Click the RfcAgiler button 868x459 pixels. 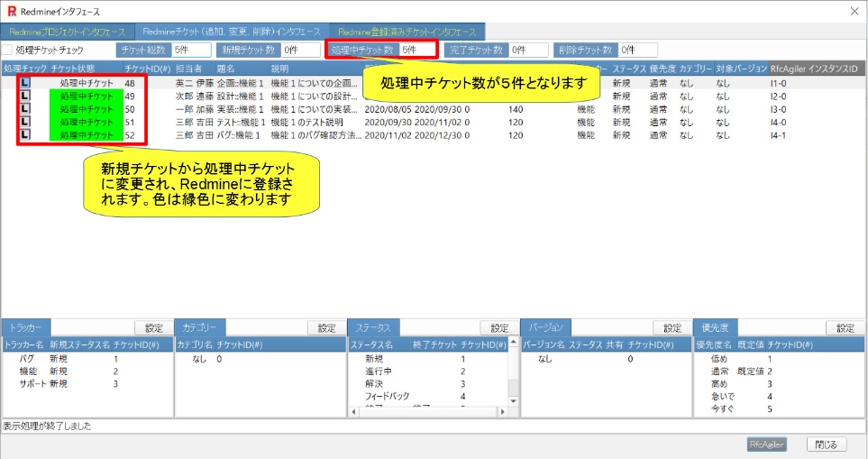click(766, 445)
